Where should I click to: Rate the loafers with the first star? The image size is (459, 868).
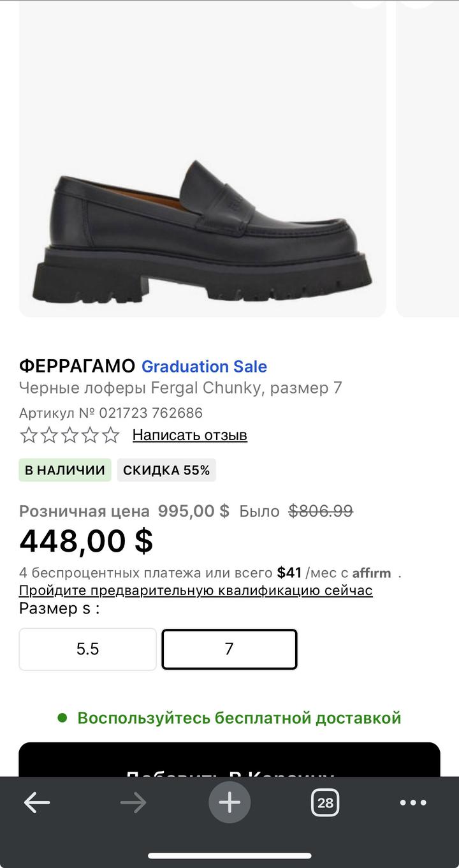point(29,436)
